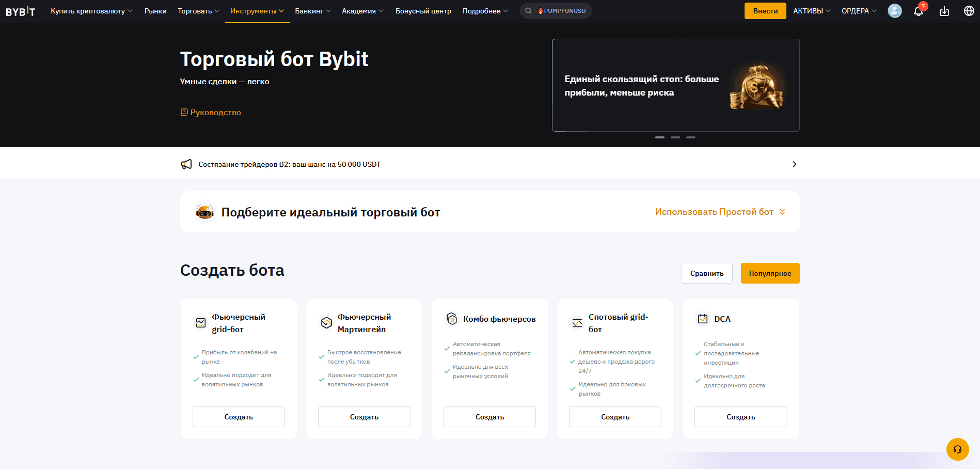Open the Единый скользящий стоп banner
This screenshot has height=469, width=980.
point(676,85)
